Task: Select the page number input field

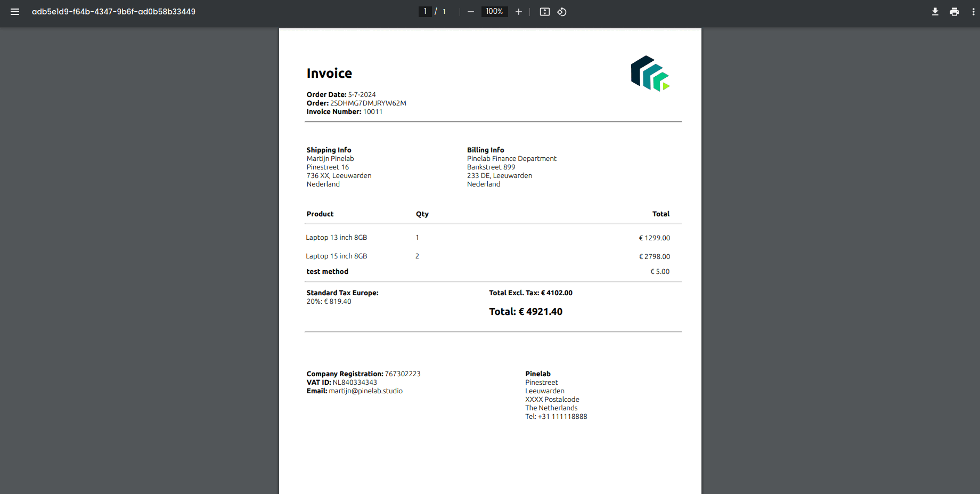Action: coord(424,11)
